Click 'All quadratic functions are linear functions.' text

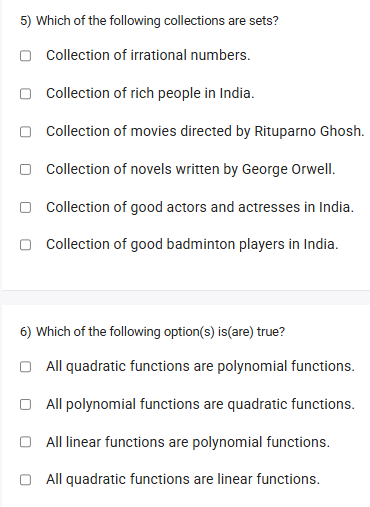(183, 479)
